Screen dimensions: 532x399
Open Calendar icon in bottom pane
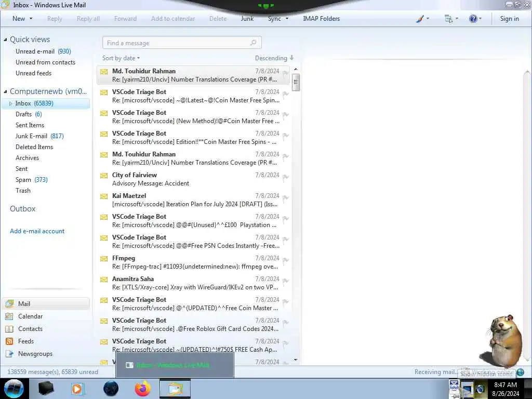tap(9, 316)
